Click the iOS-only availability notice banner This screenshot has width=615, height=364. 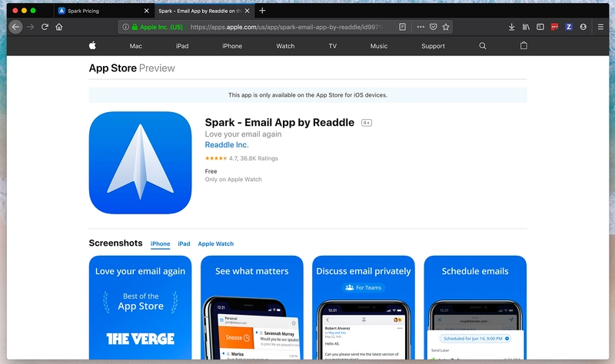click(308, 95)
